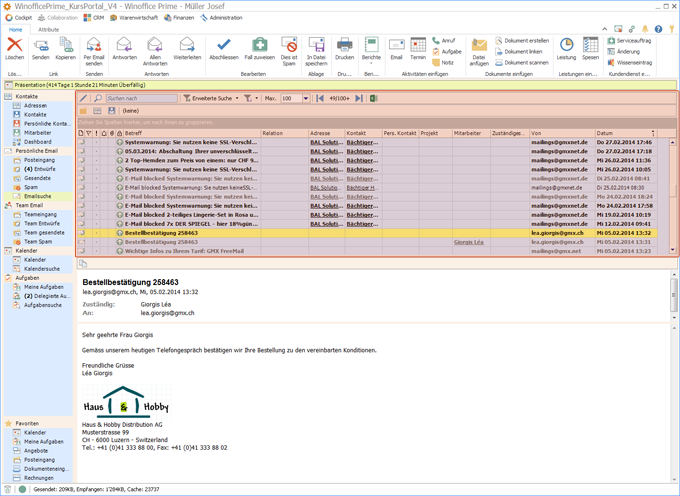This screenshot has width=680, height=496.
Task: Click the Leistung clock icon
Action: tap(566, 45)
